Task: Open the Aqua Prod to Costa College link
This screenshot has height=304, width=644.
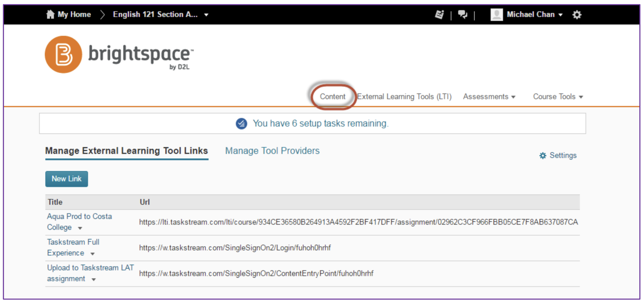Action: (79, 221)
